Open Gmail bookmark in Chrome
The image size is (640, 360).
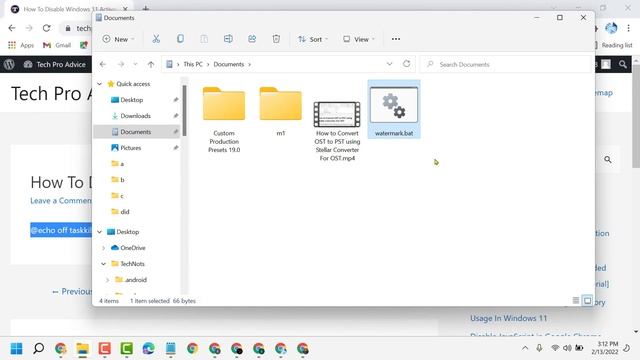tap(57, 45)
